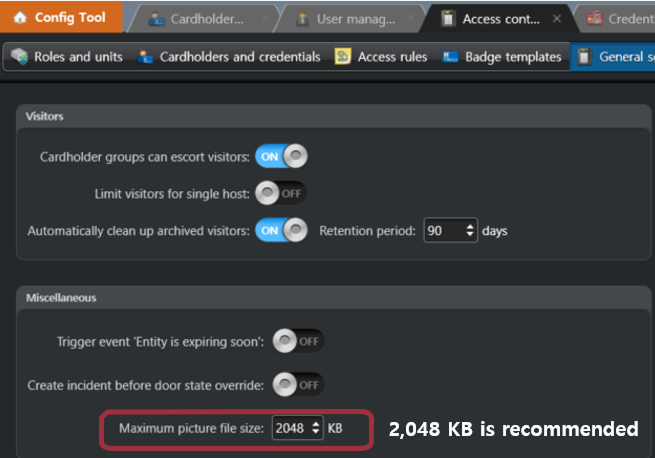Decrease the maximum picture file size
655x458 pixels.
[x=317, y=433]
